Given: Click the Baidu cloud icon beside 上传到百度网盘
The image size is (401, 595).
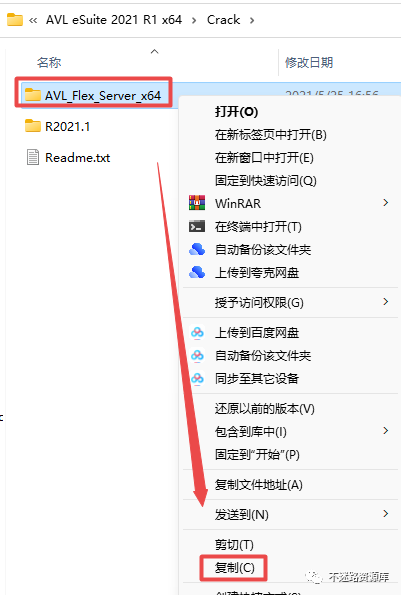Looking at the screenshot, I should click(197, 333).
